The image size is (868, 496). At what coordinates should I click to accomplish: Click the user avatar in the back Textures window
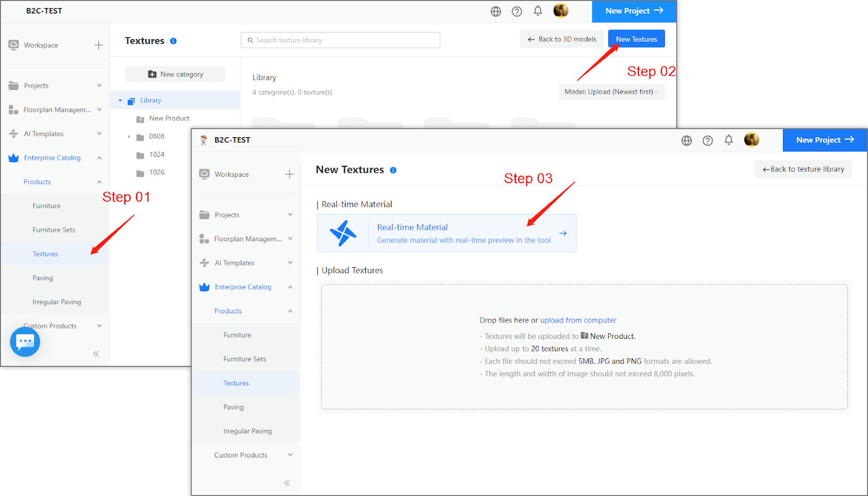click(x=561, y=10)
